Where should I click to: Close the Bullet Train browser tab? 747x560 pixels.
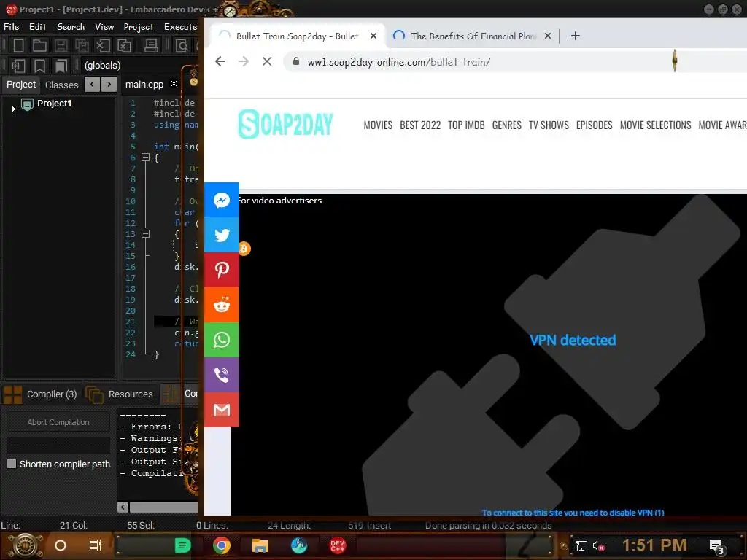point(373,36)
